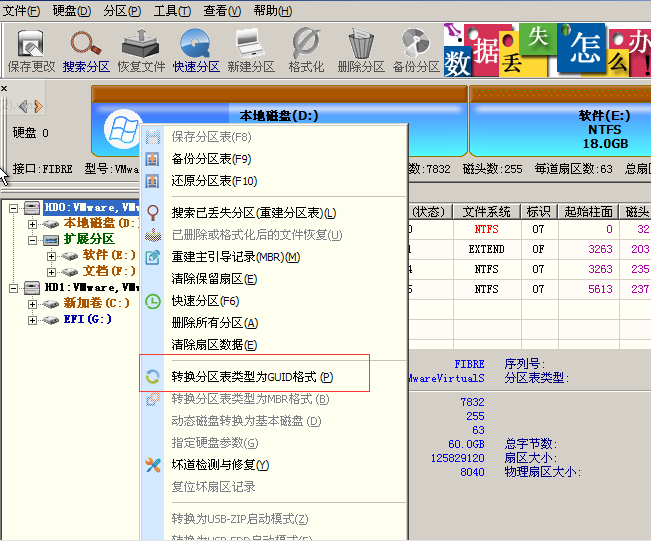
Task: Expand the 新加卷(C:) tree node
Action: coord(33,303)
